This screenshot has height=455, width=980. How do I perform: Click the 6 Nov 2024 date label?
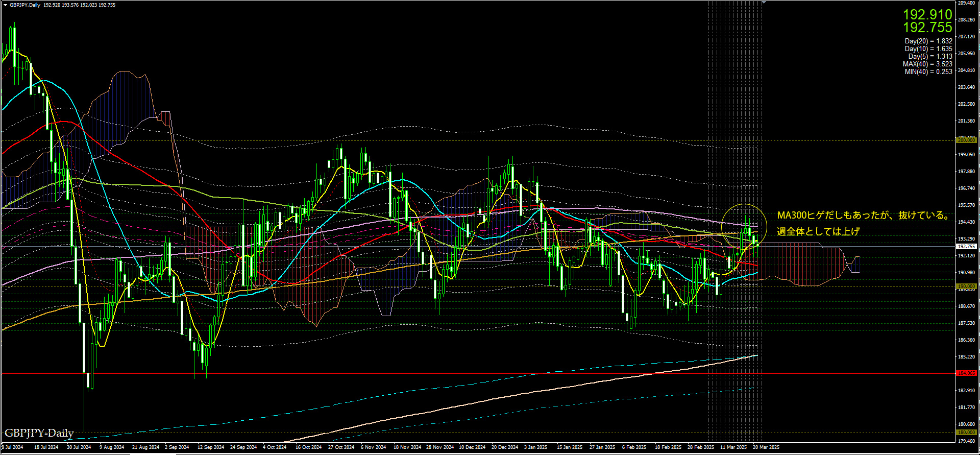tap(373, 447)
